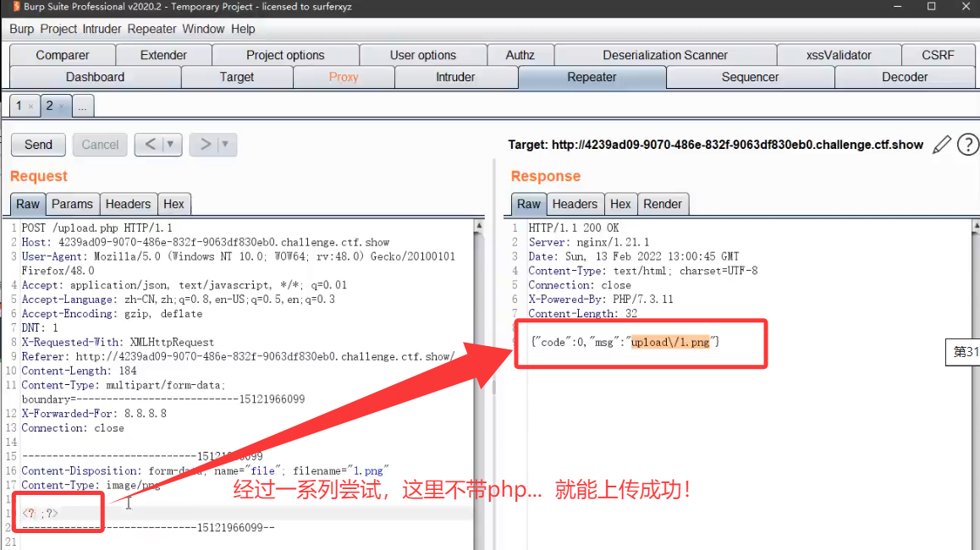The width and height of the screenshot is (980, 550).
Task: Open the Sequencer tab
Action: click(x=750, y=77)
